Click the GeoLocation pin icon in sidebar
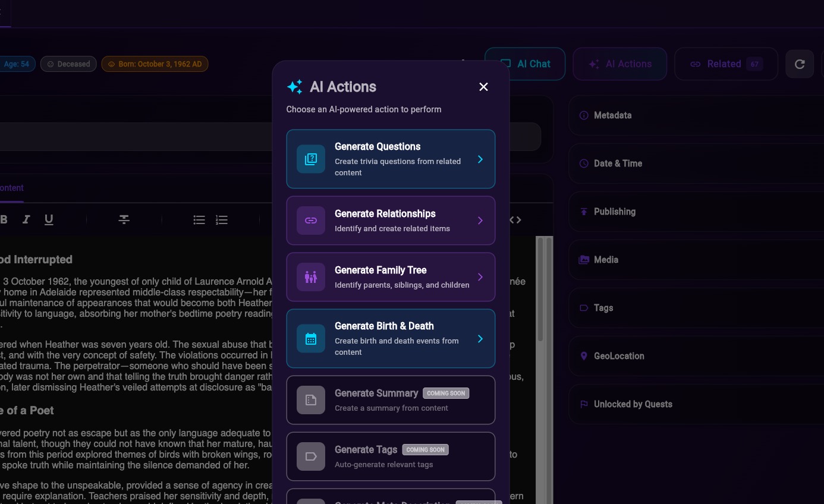The image size is (824, 504). pos(583,355)
